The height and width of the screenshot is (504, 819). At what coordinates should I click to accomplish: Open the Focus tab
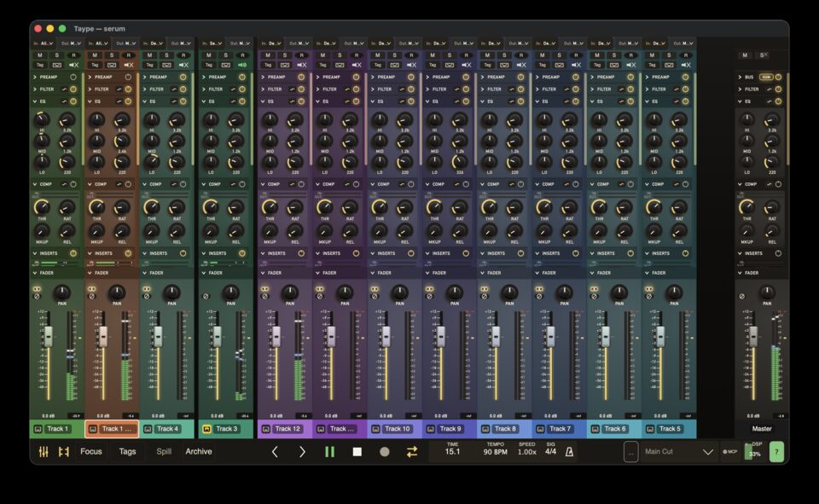pos(91,451)
